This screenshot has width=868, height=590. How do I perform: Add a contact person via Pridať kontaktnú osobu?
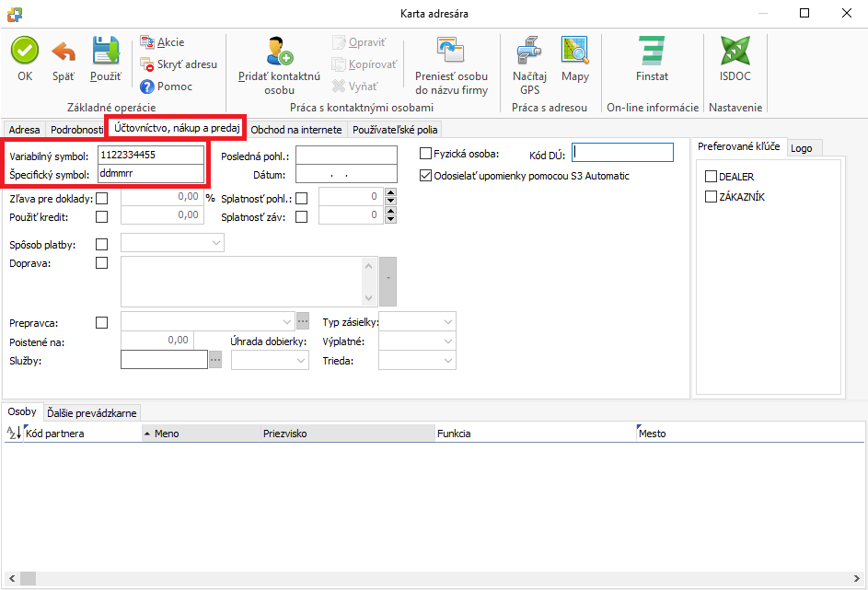pyautogui.click(x=279, y=52)
